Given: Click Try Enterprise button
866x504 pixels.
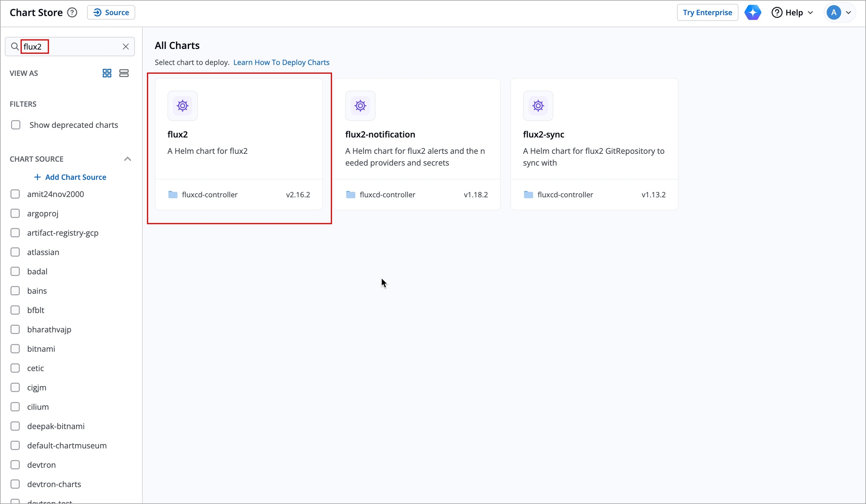Looking at the screenshot, I should pos(707,12).
